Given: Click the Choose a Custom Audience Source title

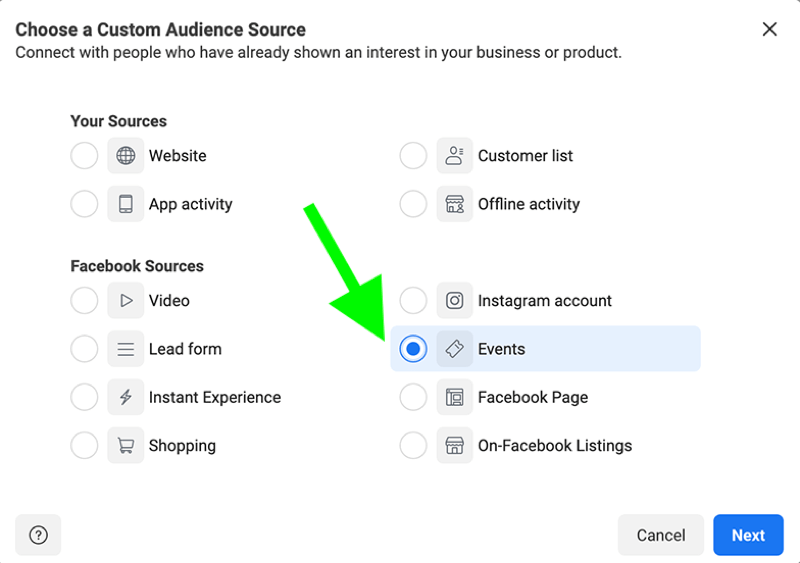Looking at the screenshot, I should 160,30.
